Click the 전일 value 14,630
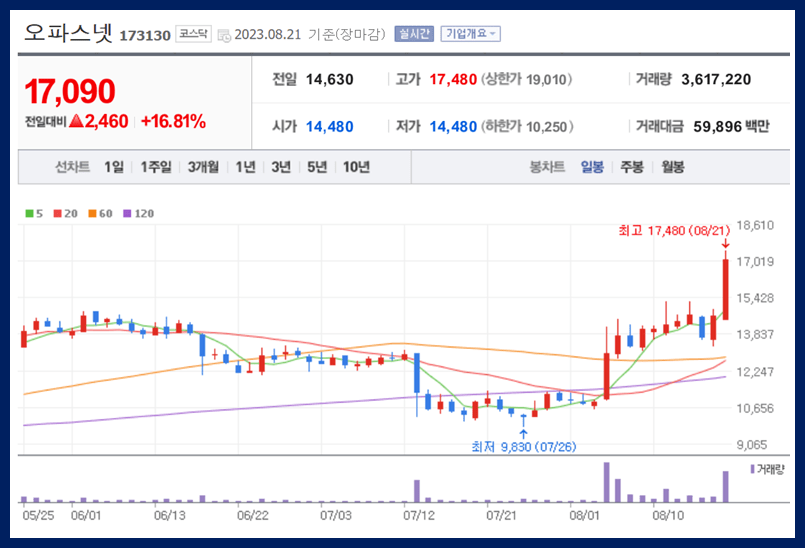 pyautogui.click(x=330, y=80)
